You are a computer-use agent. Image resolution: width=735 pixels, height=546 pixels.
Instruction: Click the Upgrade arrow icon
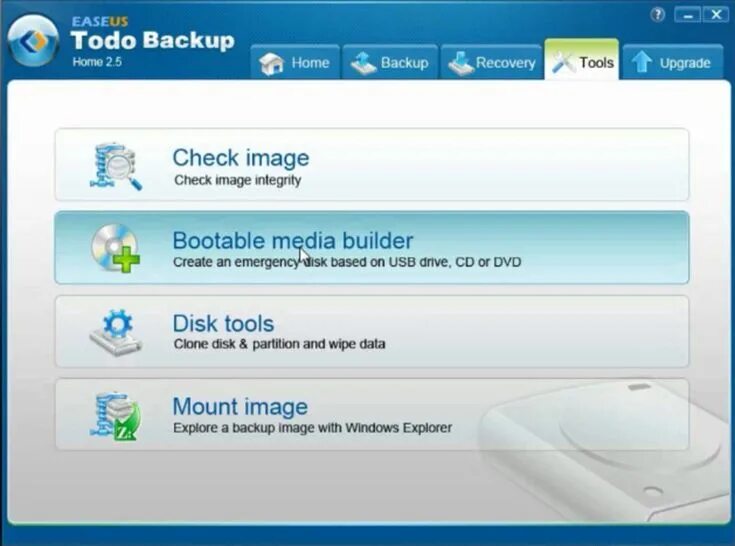pyautogui.click(x=641, y=62)
